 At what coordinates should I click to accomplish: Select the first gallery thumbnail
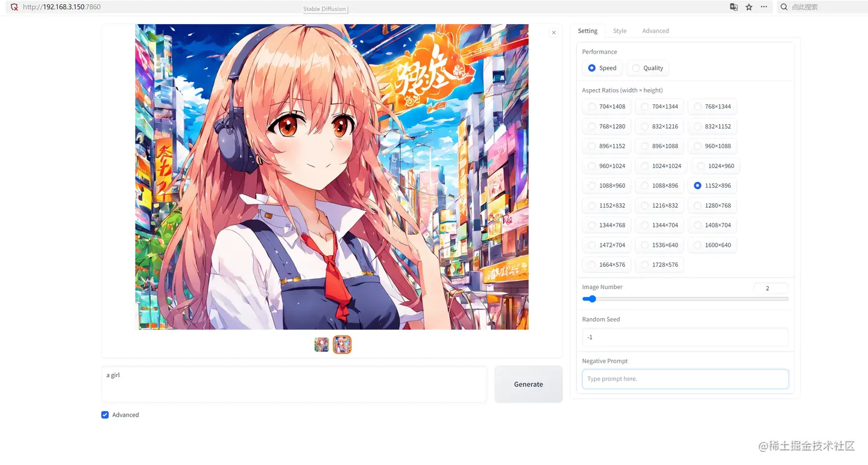pos(321,344)
